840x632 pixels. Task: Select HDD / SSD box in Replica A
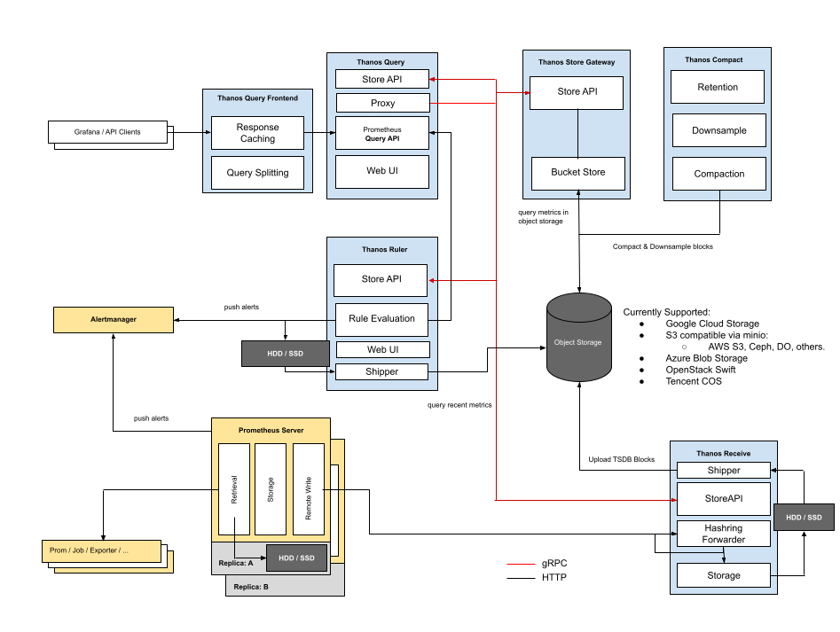(x=296, y=558)
